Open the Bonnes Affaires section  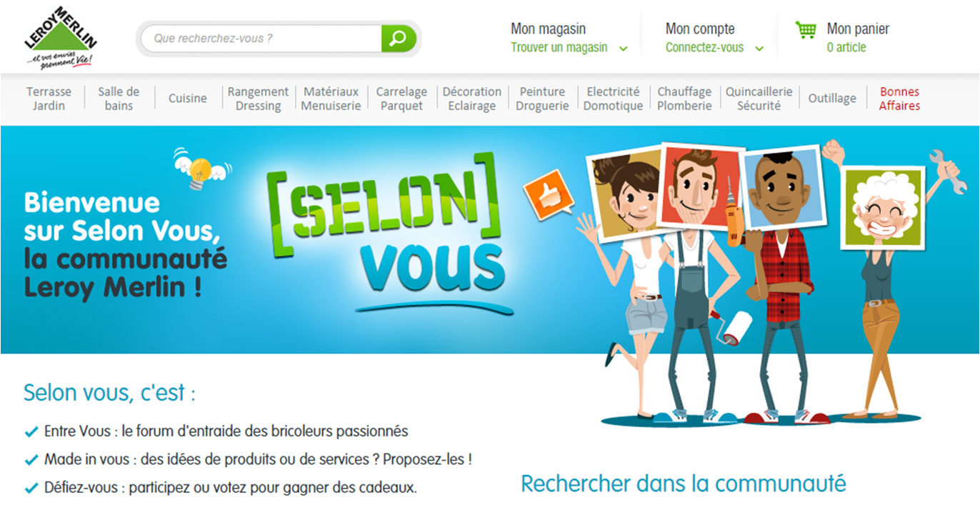[x=899, y=99]
